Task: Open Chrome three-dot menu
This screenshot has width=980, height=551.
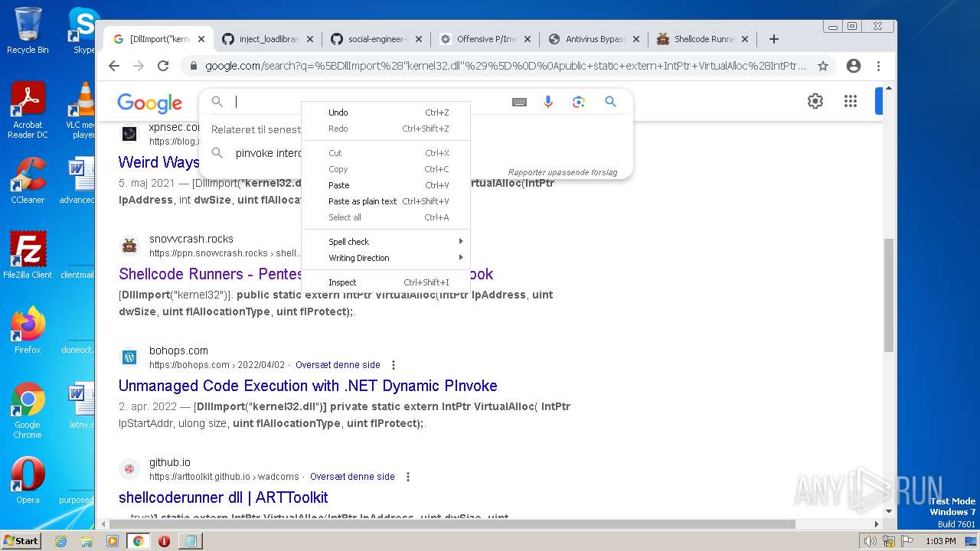Action: pos(879,66)
